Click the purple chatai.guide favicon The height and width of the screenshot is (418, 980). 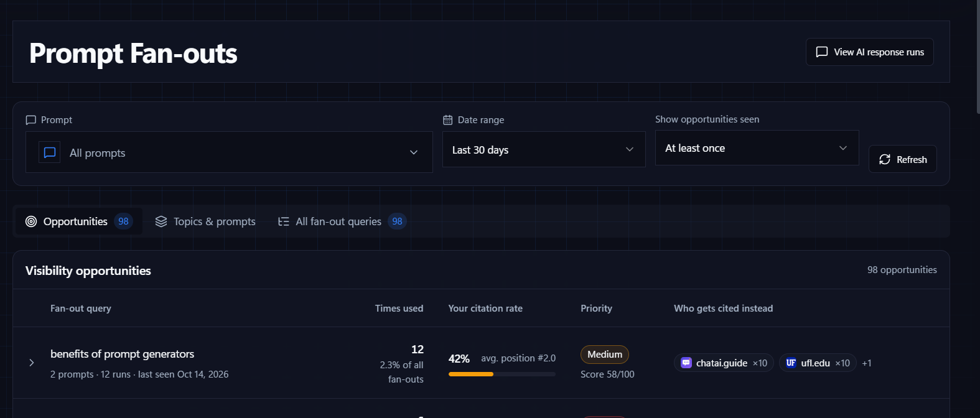point(686,363)
